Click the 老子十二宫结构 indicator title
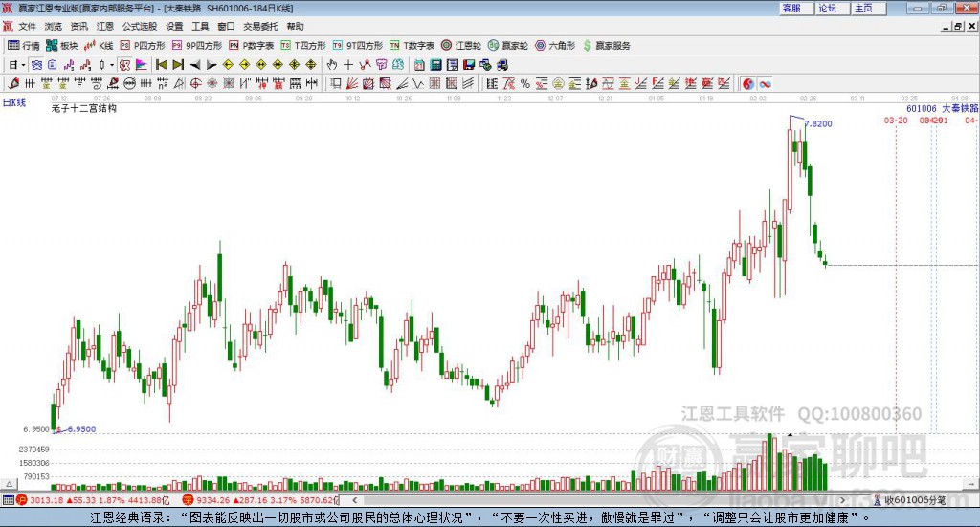This screenshot has height=527, width=980. [x=84, y=108]
